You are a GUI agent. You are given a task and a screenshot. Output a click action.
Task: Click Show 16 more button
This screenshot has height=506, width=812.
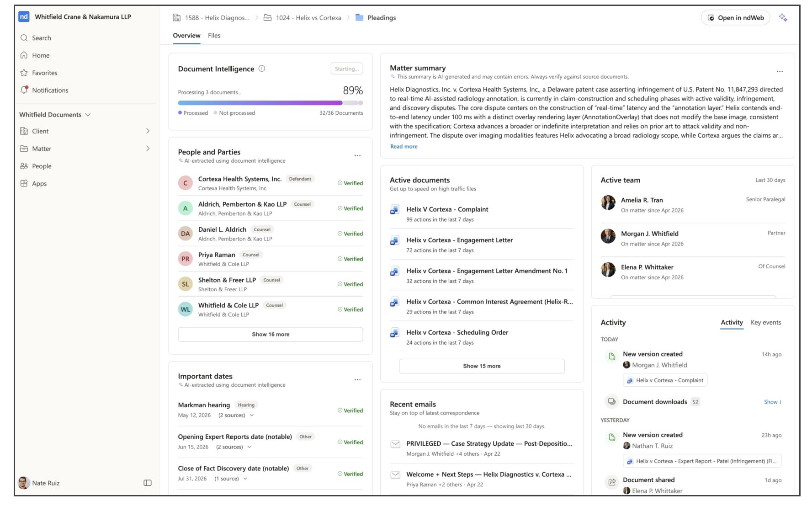coord(271,334)
